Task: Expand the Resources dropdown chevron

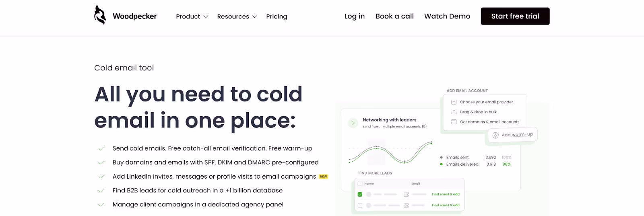Action: pyautogui.click(x=255, y=17)
